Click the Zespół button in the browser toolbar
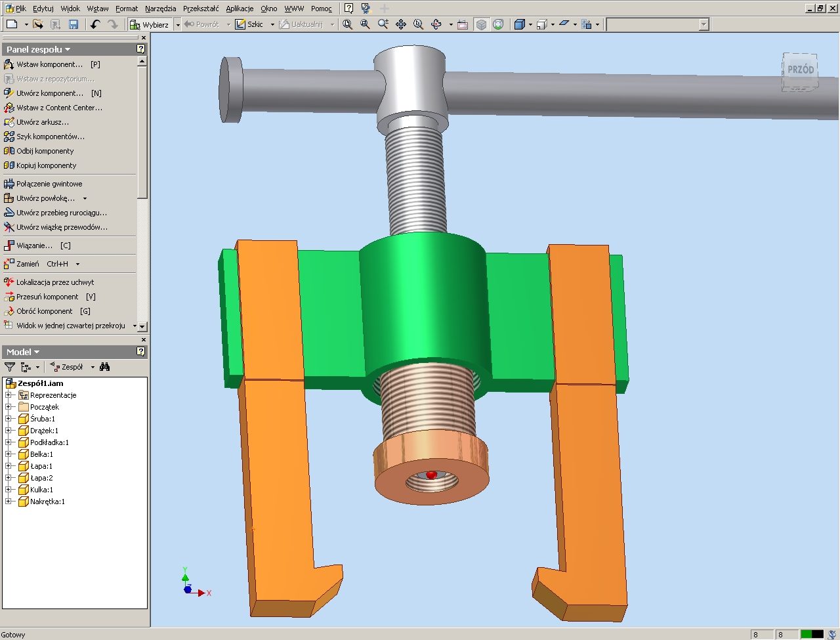Screen dimensions: 840x640 pos(67,367)
